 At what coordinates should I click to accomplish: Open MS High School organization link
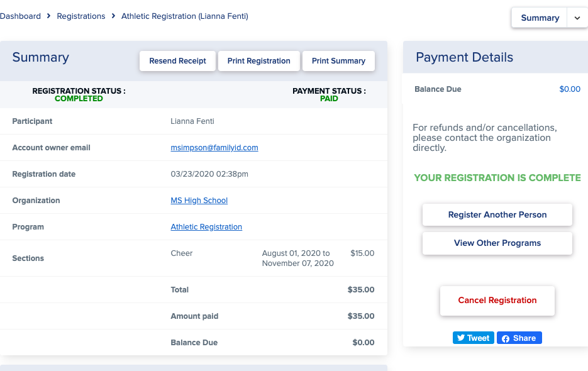click(x=199, y=201)
